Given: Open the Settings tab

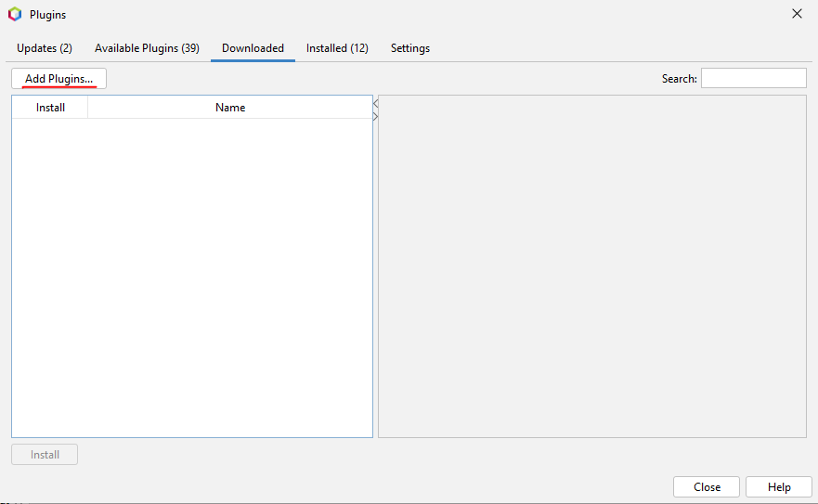Looking at the screenshot, I should click(x=409, y=48).
